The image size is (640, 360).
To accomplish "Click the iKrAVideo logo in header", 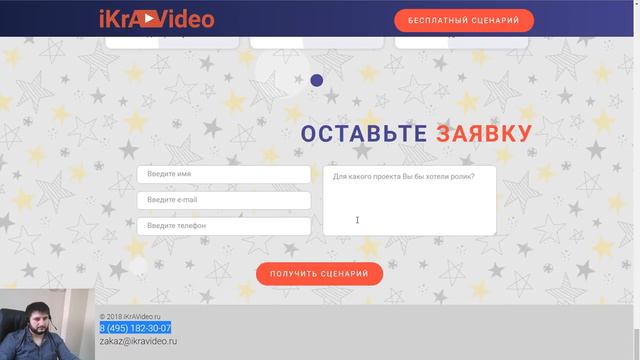I will pyautogui.click(x=157, y=19).
